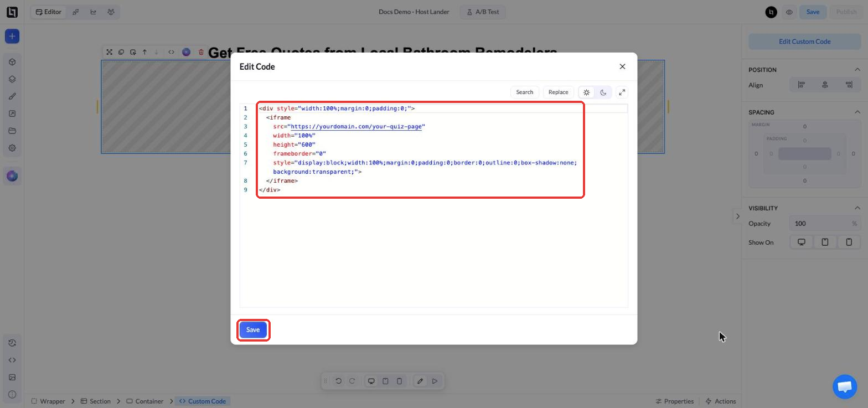Duplicate element with the copy icon
The image size is (868, 408).
[x=121, y=52]
